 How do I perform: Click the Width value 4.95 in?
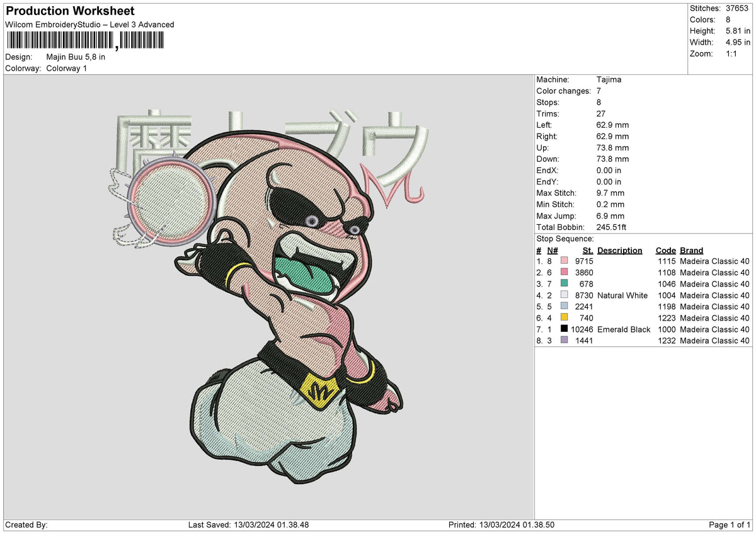point(738,42)
